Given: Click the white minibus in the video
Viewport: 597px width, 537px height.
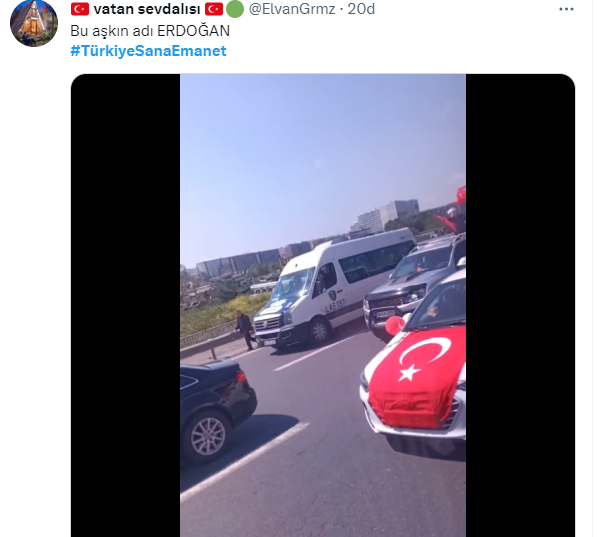Looking at the screenshot, I should 334,289.
